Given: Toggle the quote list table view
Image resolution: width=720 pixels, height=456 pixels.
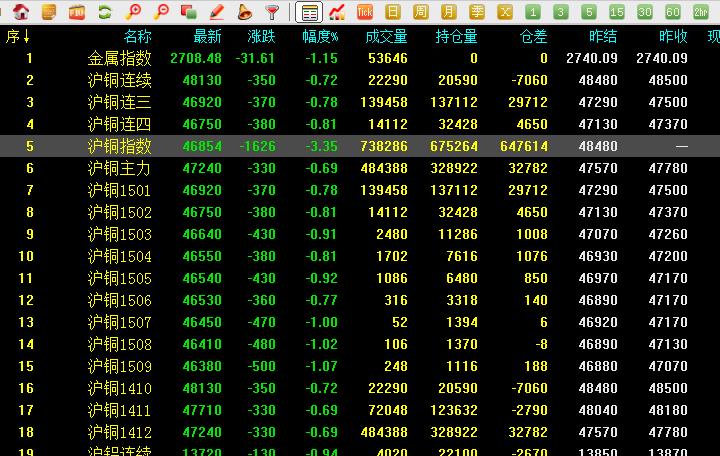Looking at the screenshot, I should 310,12.
